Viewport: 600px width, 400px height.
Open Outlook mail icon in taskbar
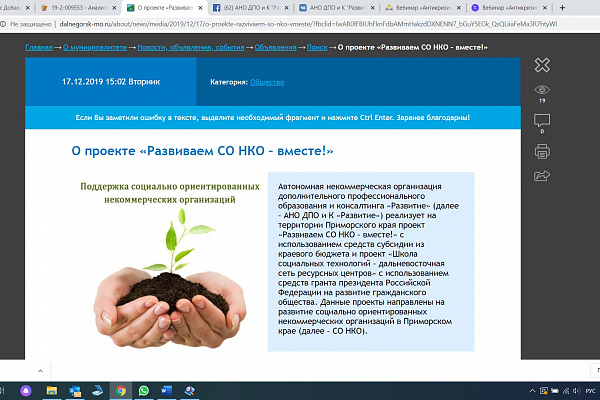[75, 391]
